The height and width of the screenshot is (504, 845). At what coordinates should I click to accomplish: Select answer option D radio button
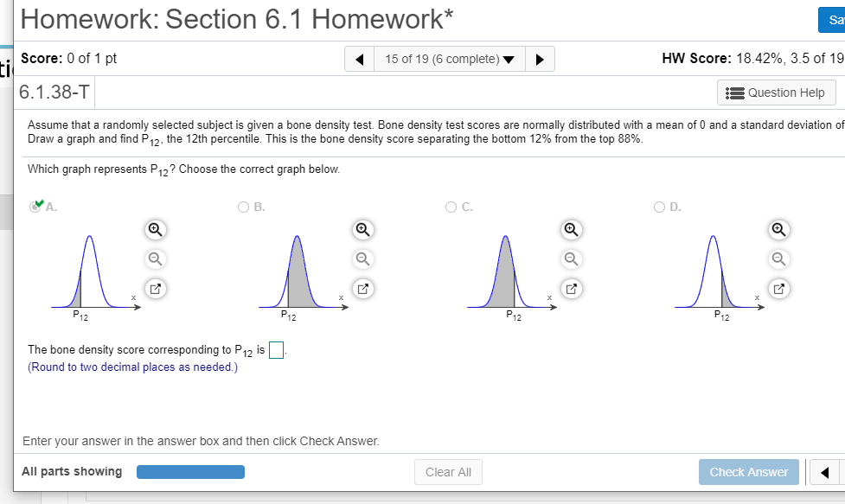659,207
